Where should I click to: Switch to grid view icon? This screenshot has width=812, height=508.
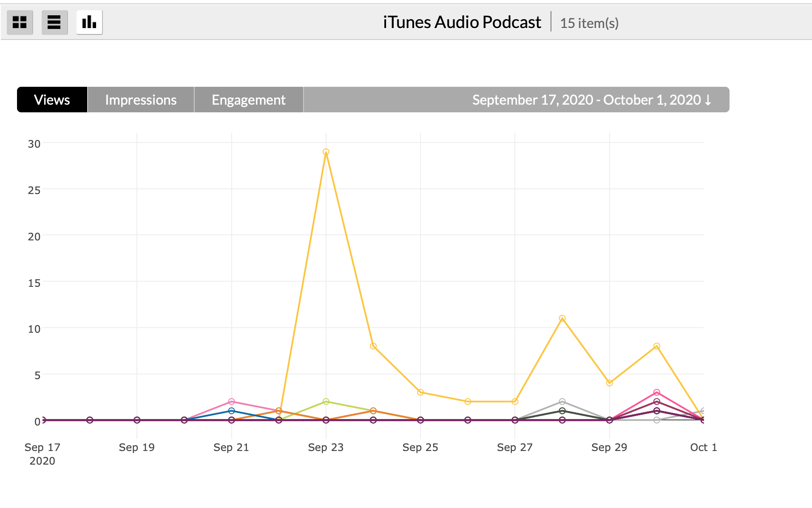[20, 22]
